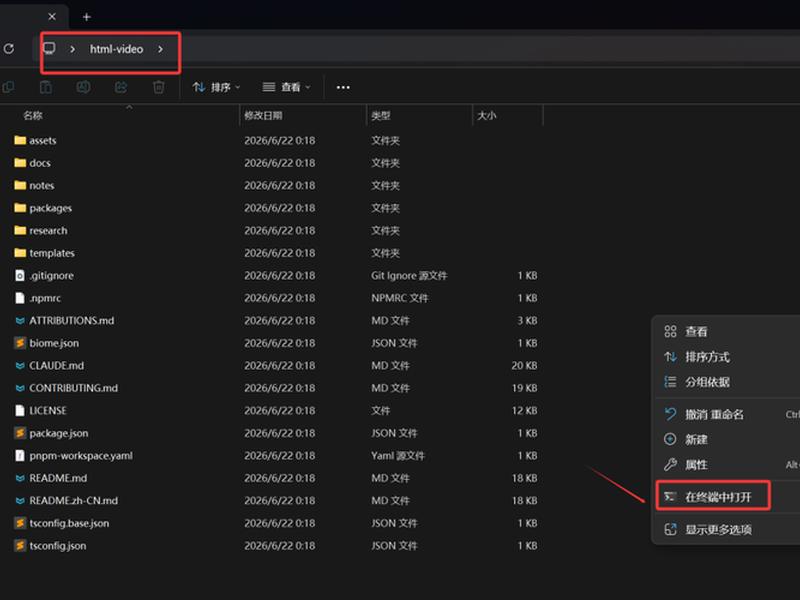Select the README.md file icon
This screenshot has width=800, height=600.
tap(20, 478)
